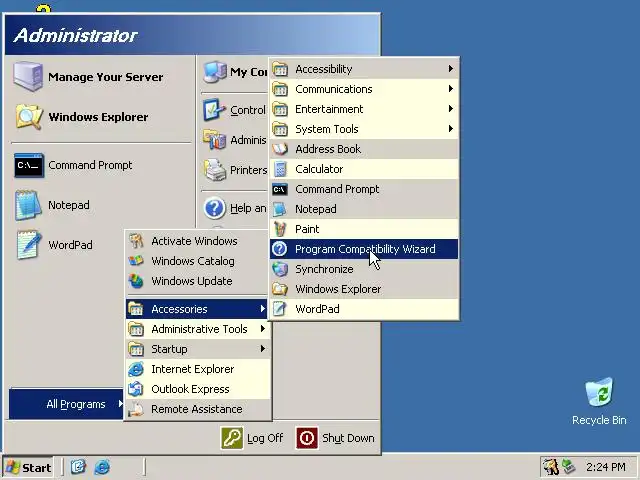Click the Paint brushes icon
The image size is (640, 480).
(x=280, y=229)
